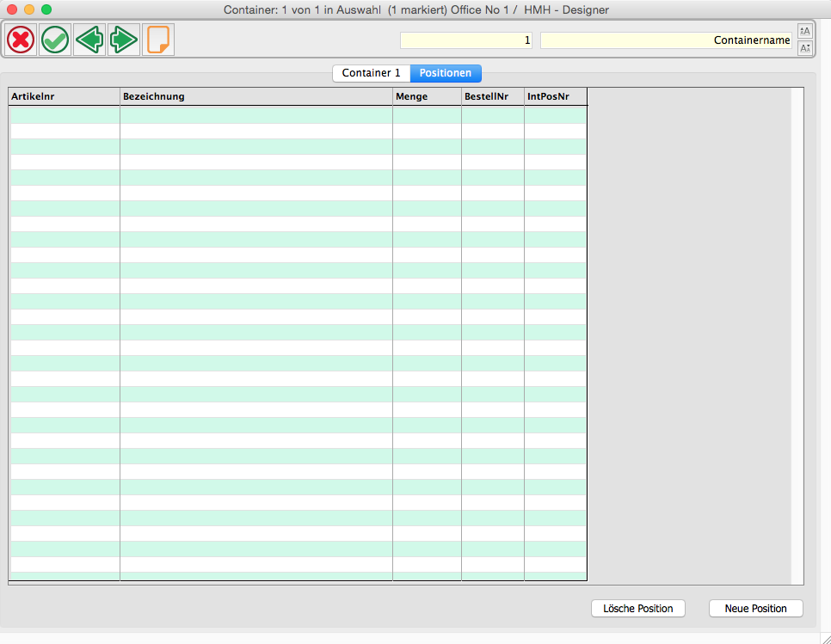
Task: Switch to the Container 1 tab
Action: [371, 73]
